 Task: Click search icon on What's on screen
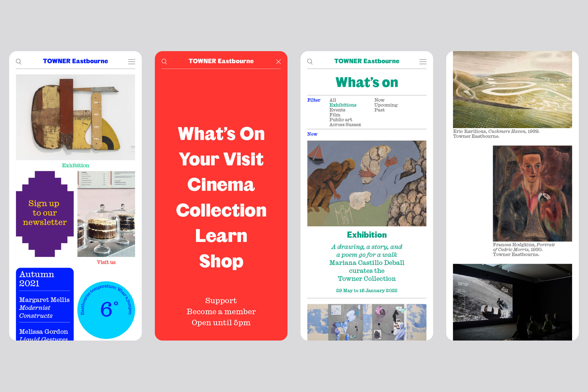tap(310, 62)
